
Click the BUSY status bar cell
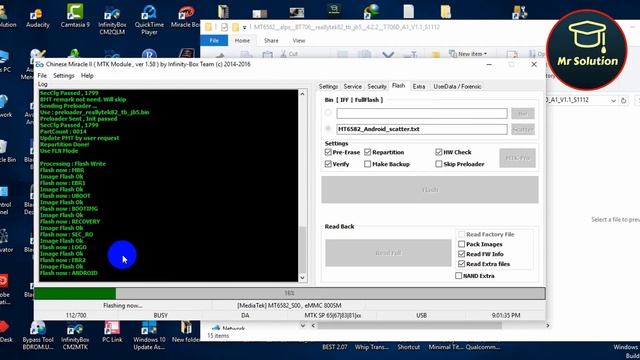160,315
